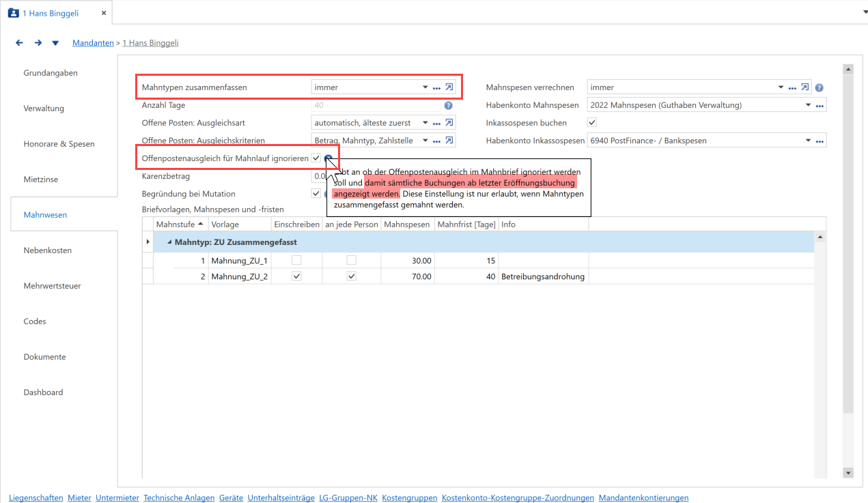Open Habenkonto Mahnspesen dropdown
868x503 pixels.
coord(809,105)
